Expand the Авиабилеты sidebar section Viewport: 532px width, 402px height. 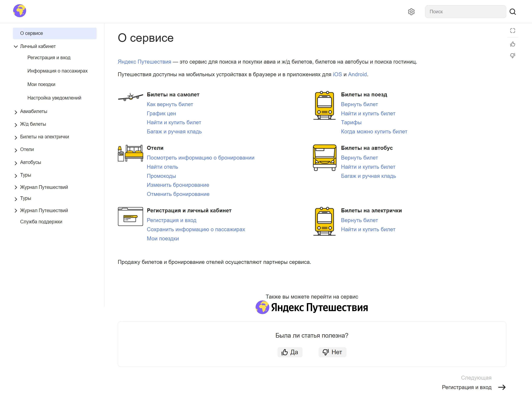(x=16, y=112)
